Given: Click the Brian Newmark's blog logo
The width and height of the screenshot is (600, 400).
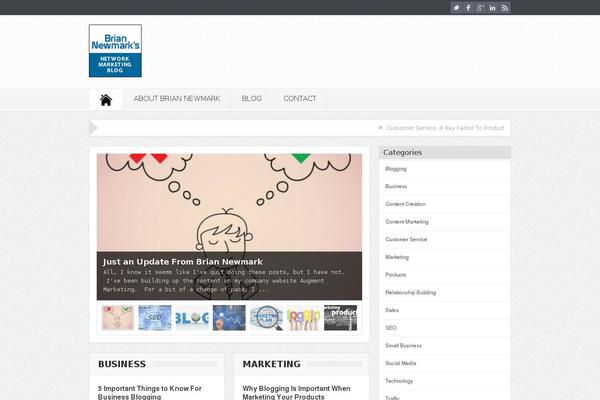Looking at the screenshot, I should [115, 51].
